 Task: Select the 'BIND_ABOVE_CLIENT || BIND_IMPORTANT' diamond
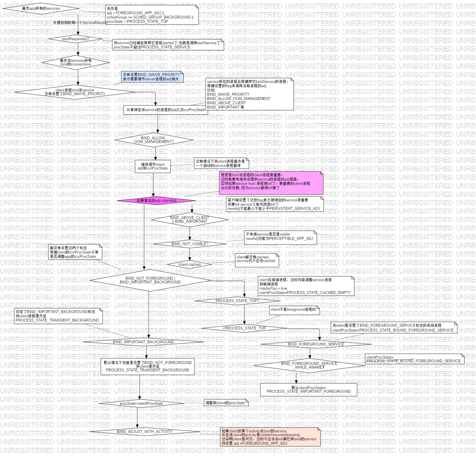(x=189, y=220)
